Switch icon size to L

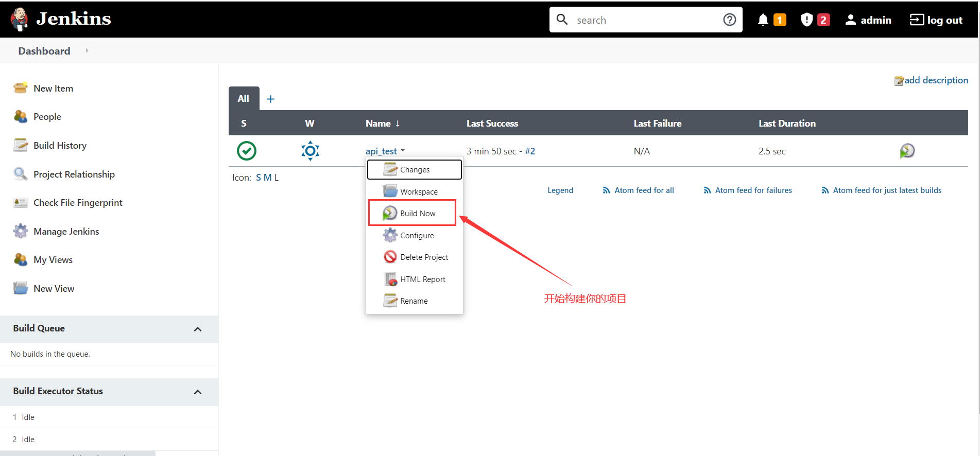(276, 178)
